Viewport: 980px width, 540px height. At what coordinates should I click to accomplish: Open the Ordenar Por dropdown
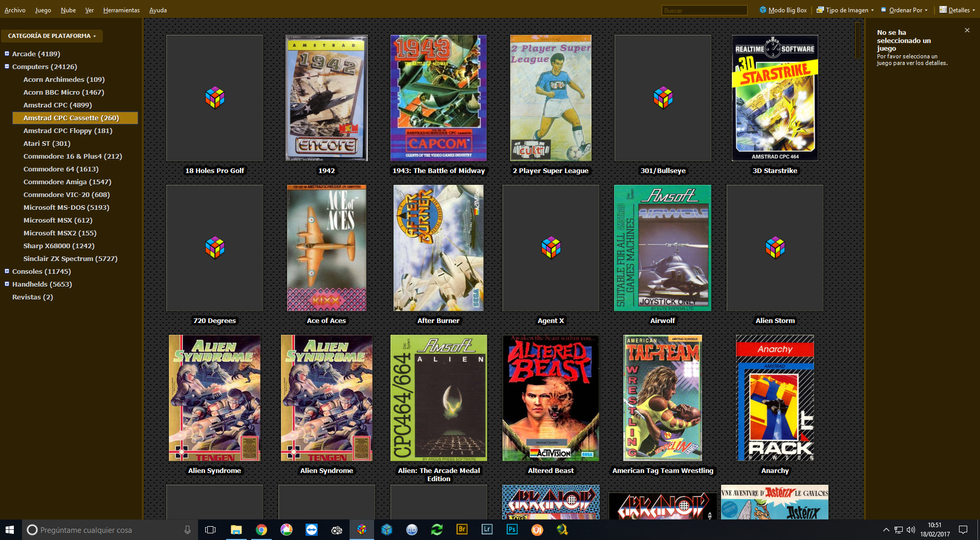tap(904, 10)
